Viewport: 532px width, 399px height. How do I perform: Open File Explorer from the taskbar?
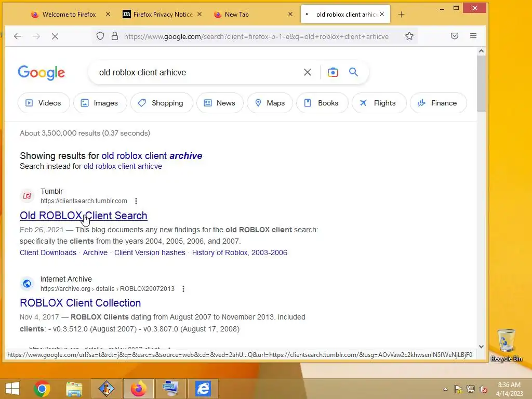(74, 389)
